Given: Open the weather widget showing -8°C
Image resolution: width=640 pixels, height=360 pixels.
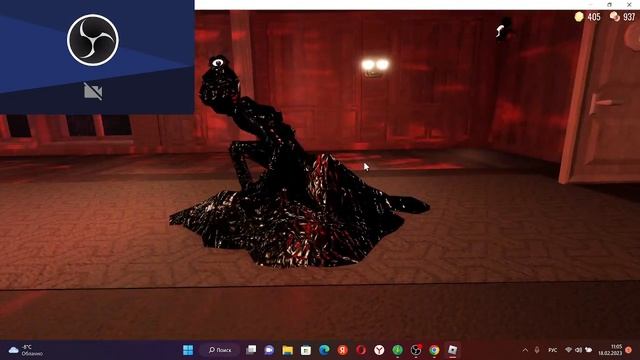Looking at the screenshot, I should 25,350.
